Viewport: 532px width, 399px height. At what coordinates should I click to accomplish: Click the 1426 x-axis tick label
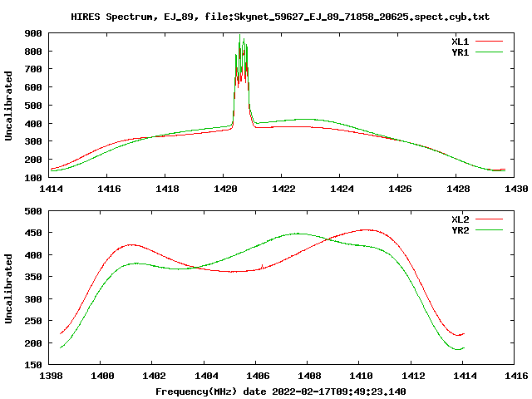(400, 189)
